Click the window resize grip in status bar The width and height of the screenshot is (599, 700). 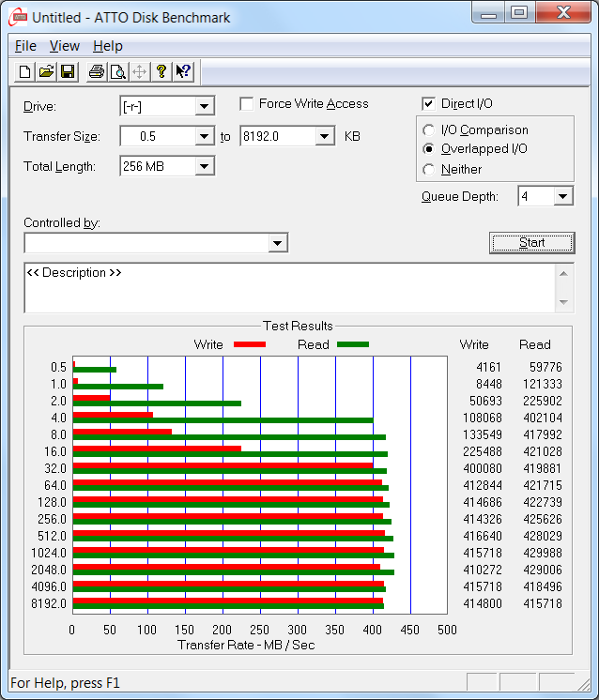point(583,683)
